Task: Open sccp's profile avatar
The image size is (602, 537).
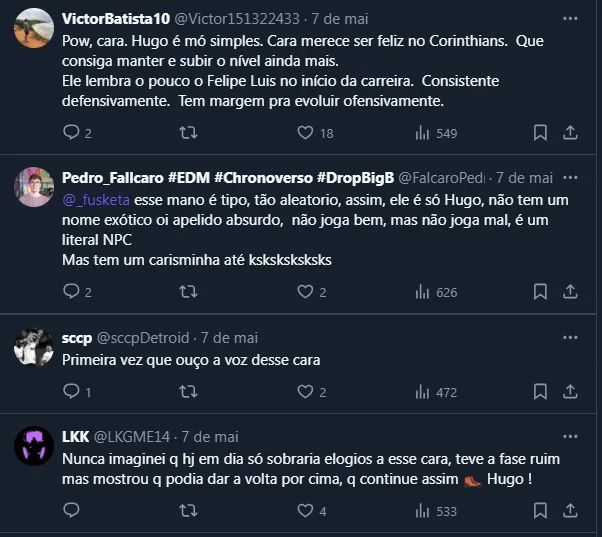Action: click(x=34, y=347)
